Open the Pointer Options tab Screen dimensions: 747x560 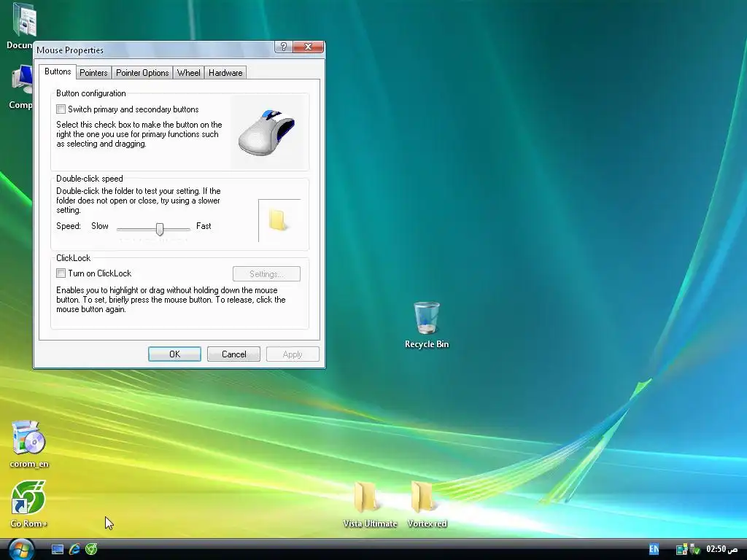142,73
